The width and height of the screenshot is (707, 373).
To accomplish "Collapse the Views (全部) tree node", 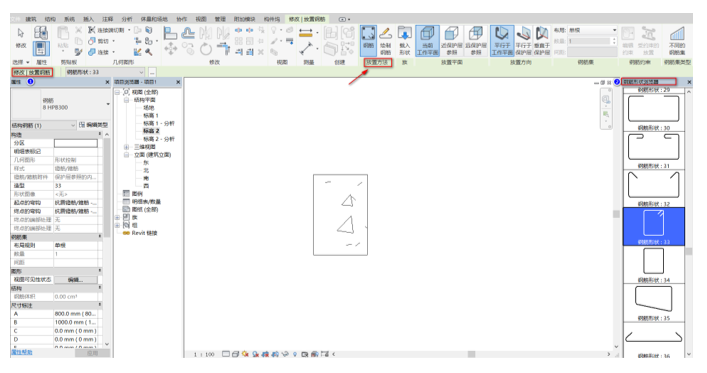I will pos(118,92).
